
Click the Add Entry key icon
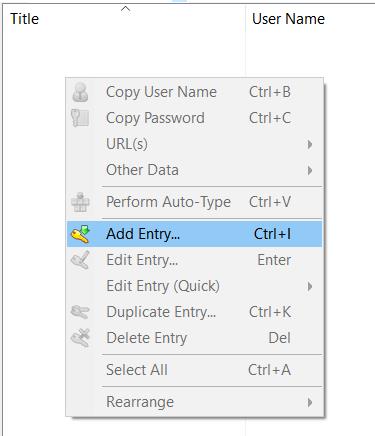tap(80, 234)
